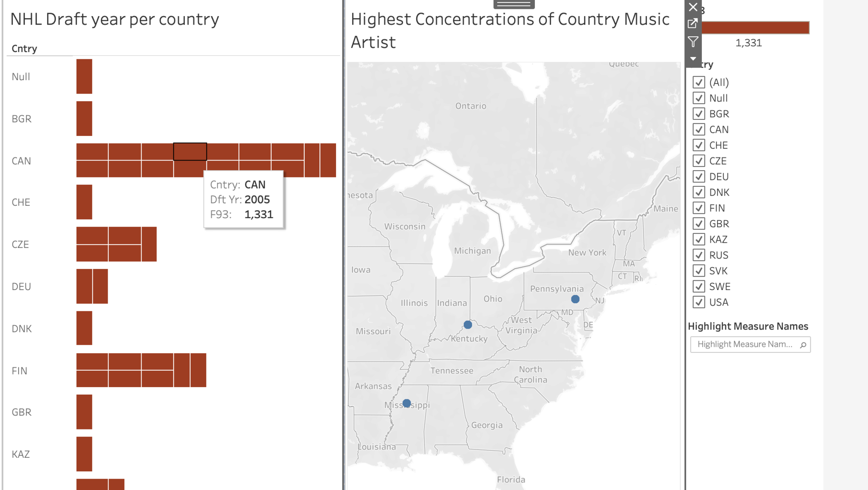The height and width of the screenshot is (490, 868).
Task: Click the DNK bar in the chart
Action: (x=84, y=328)
